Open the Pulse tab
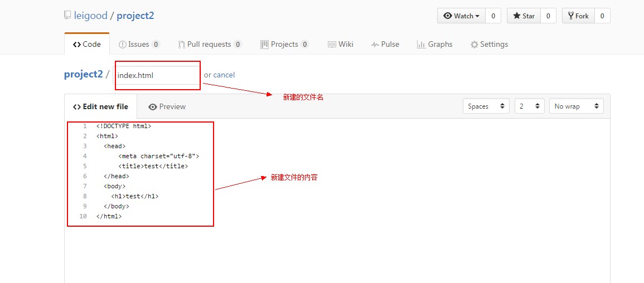 click(385, 45)
